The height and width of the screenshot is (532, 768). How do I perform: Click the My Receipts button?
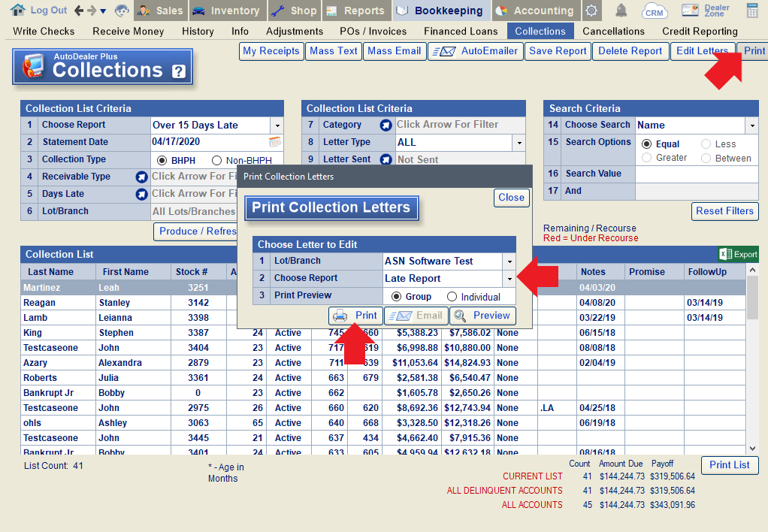(271, 51)
